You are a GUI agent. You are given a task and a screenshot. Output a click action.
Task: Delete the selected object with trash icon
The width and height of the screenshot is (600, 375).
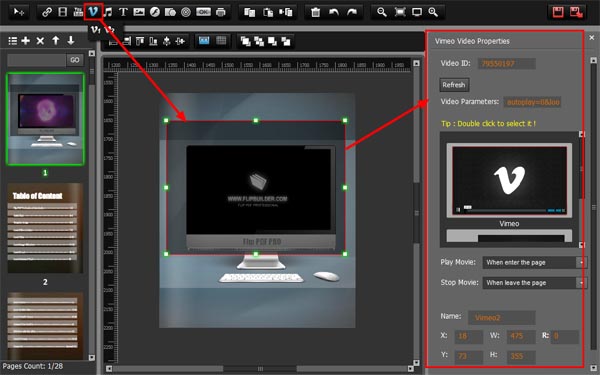[315, 12]
